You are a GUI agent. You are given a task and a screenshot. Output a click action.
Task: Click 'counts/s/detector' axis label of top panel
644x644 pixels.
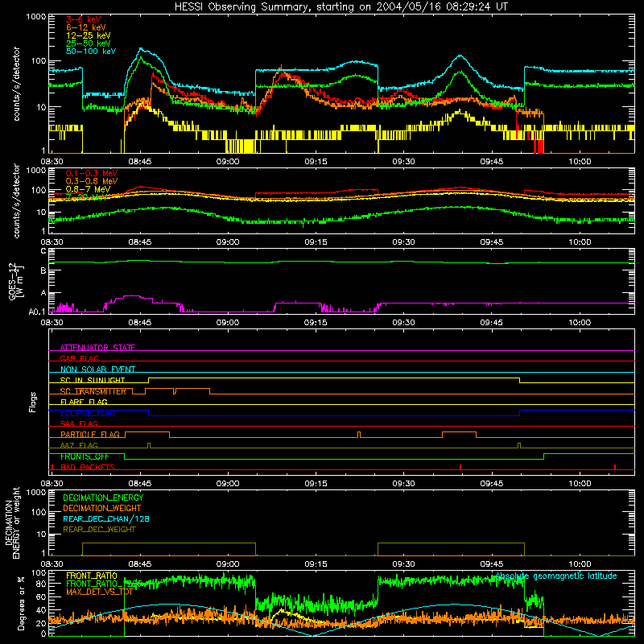[17, 84]
